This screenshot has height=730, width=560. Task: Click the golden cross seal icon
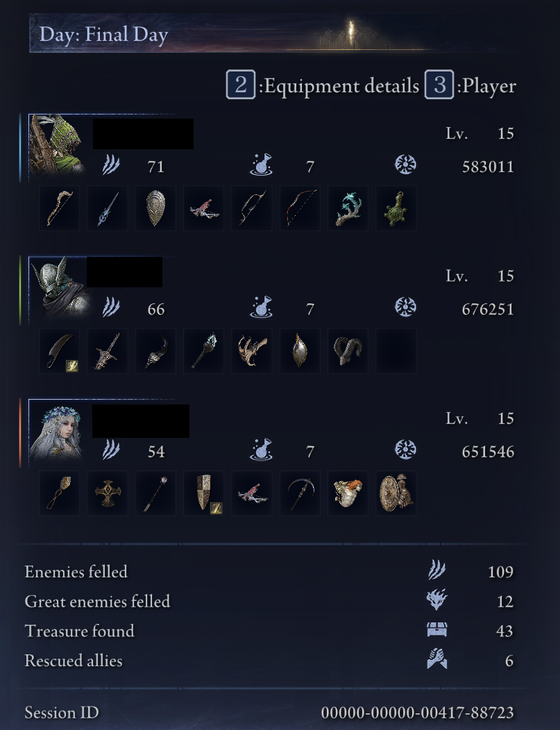[108, 493]
